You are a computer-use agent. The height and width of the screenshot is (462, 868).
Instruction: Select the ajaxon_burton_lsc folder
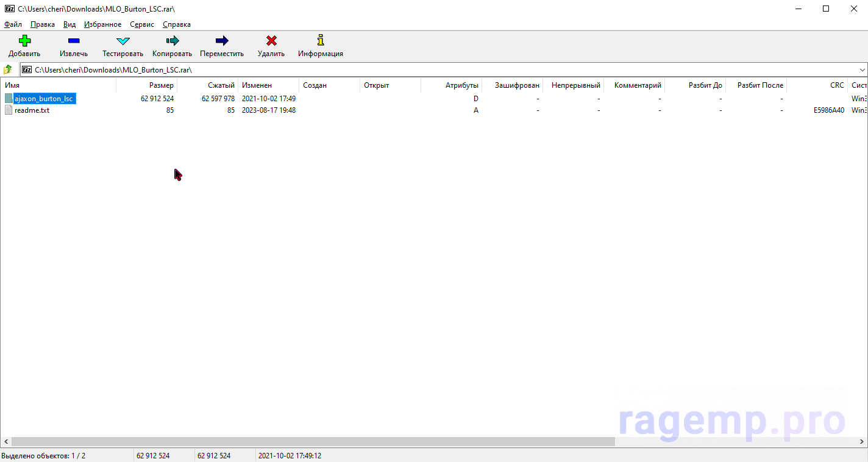tap(44, 99)
